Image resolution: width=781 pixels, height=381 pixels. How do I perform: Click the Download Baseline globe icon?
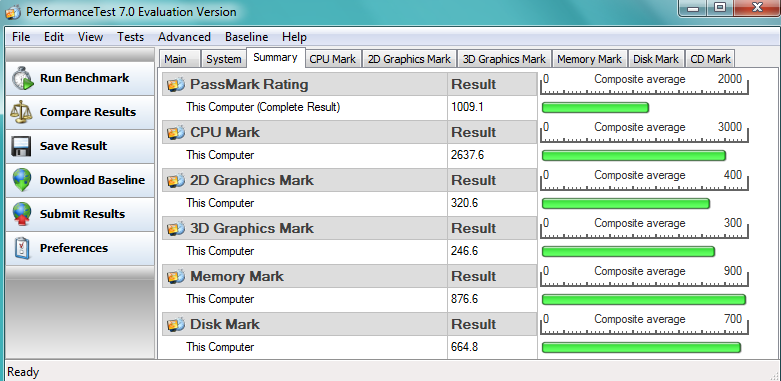click(x=22, y=180)
